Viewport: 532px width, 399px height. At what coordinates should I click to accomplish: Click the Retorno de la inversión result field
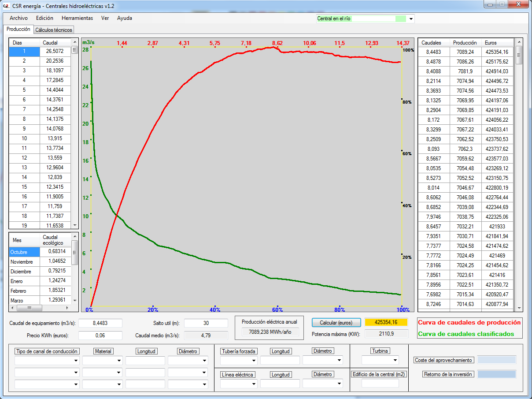[x=497, y=374]
